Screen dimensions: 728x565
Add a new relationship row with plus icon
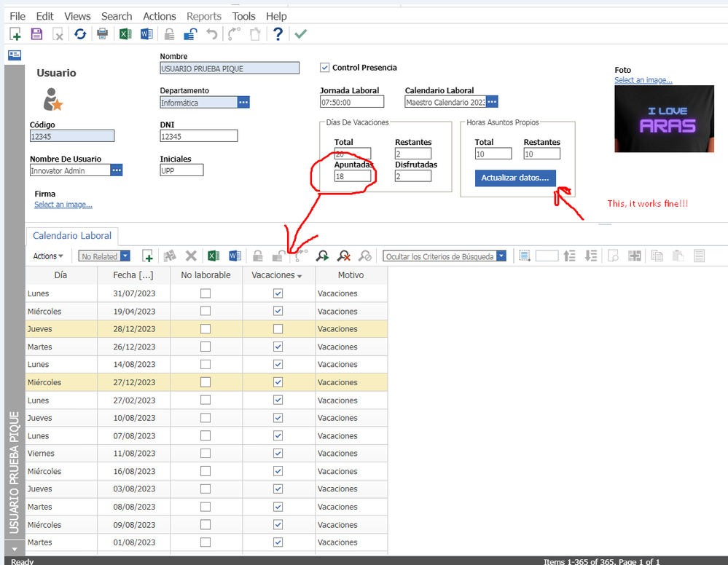click(x=148, y=256)
